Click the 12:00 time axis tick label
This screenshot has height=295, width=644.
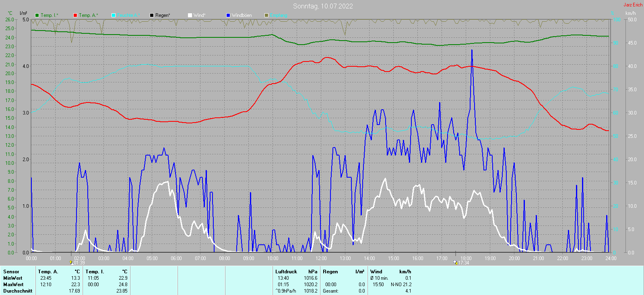pos(321,258)
